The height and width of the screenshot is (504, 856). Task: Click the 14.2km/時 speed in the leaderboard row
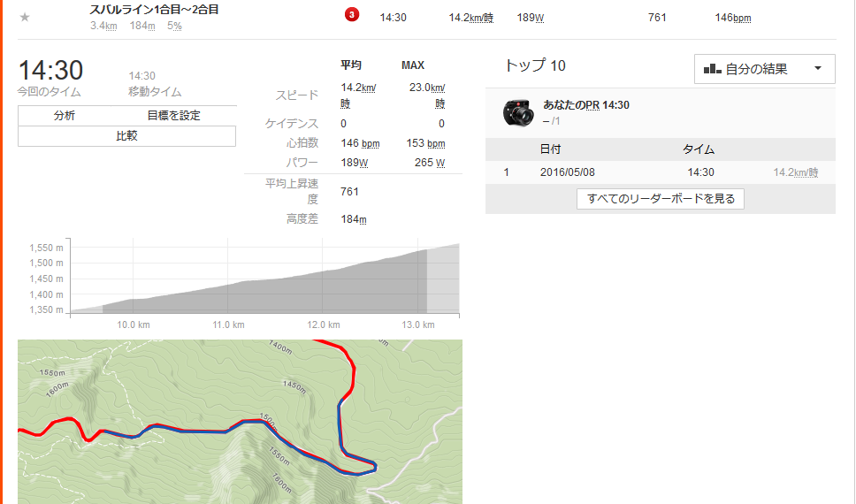(795, 172)
